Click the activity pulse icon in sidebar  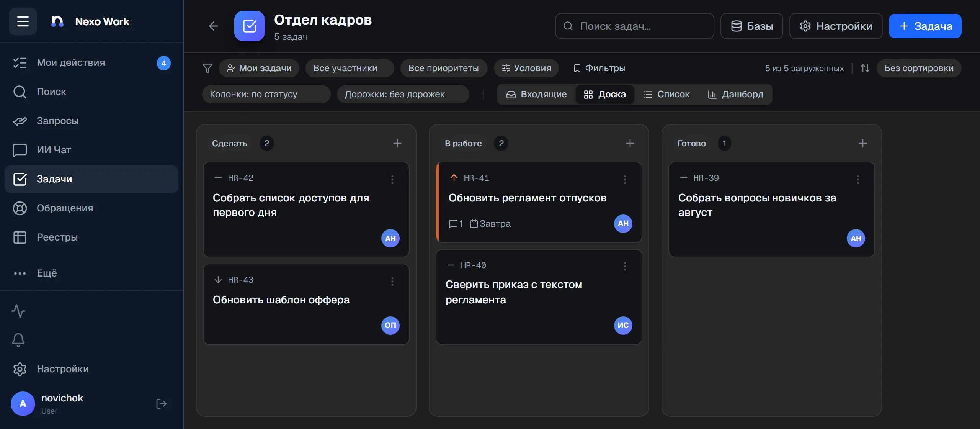pyautogui.click(x=18, y=311)
